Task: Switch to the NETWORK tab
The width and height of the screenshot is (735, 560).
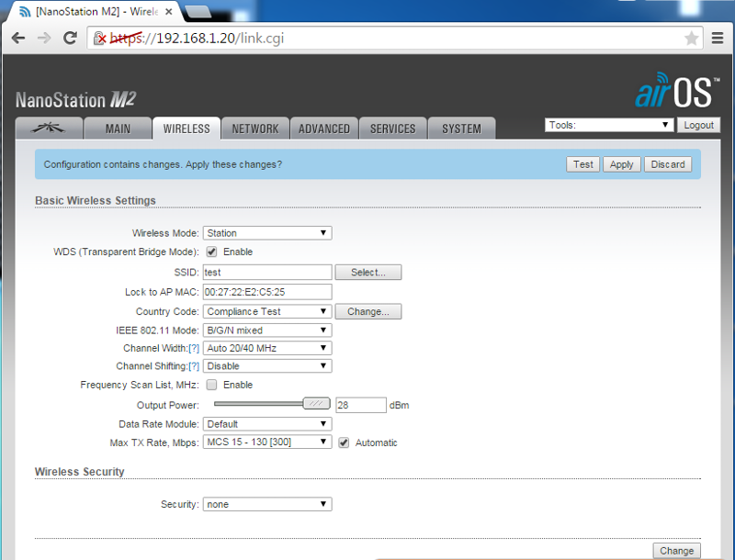Action: pos(254,129)
